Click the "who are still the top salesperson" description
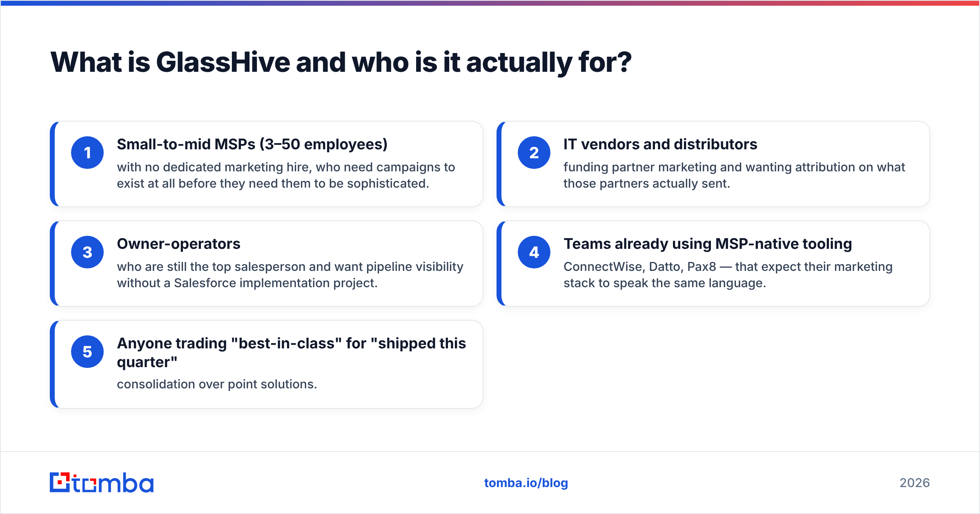The image size is (980, 514). tap(290, 275)
